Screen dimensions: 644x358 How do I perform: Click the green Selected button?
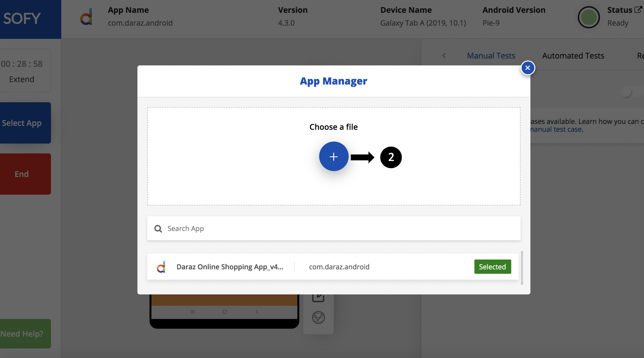point(492,267)
